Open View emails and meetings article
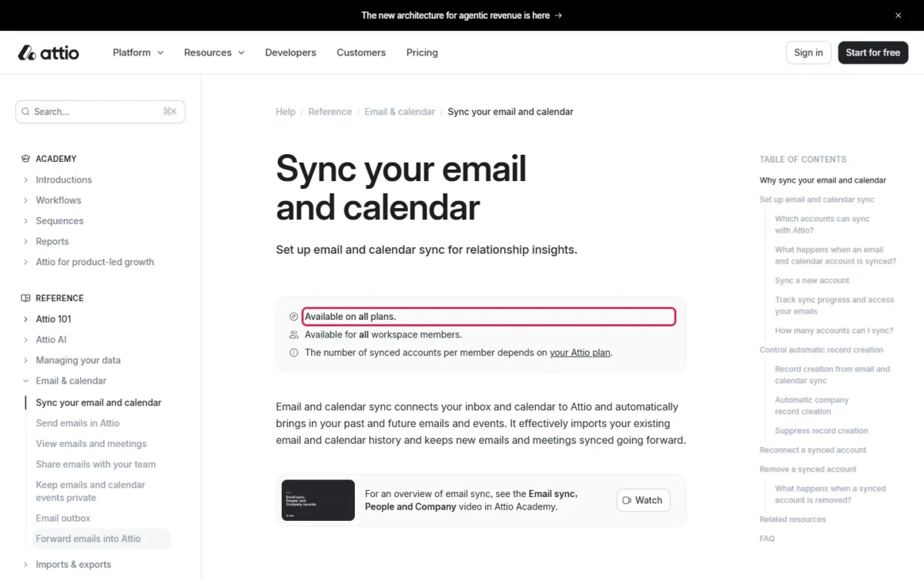 point(91,444)
